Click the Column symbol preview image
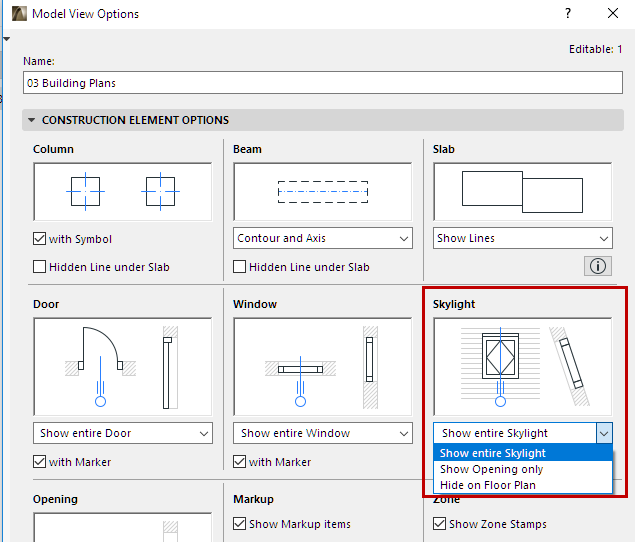 click(122, 192)
